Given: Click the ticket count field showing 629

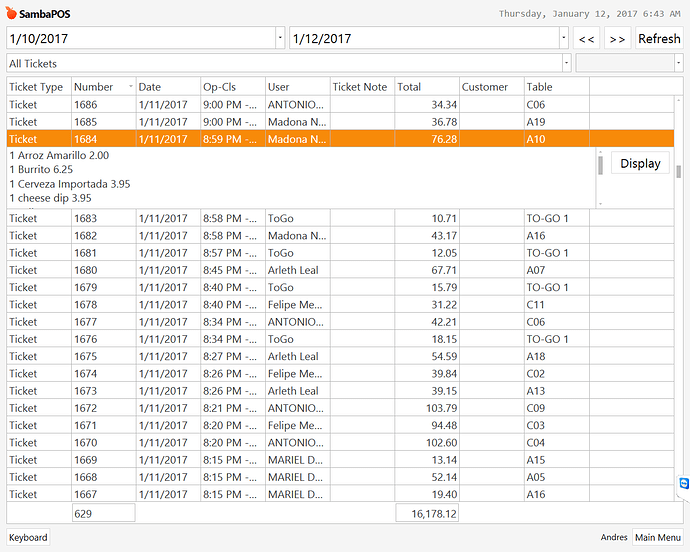Looking at the screenshot, I should [103, 513].
